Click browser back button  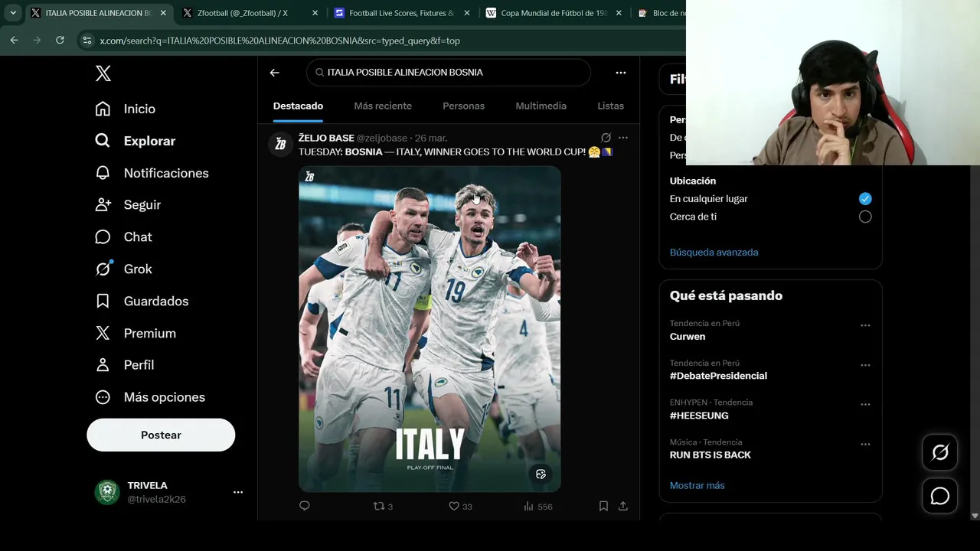14,40
